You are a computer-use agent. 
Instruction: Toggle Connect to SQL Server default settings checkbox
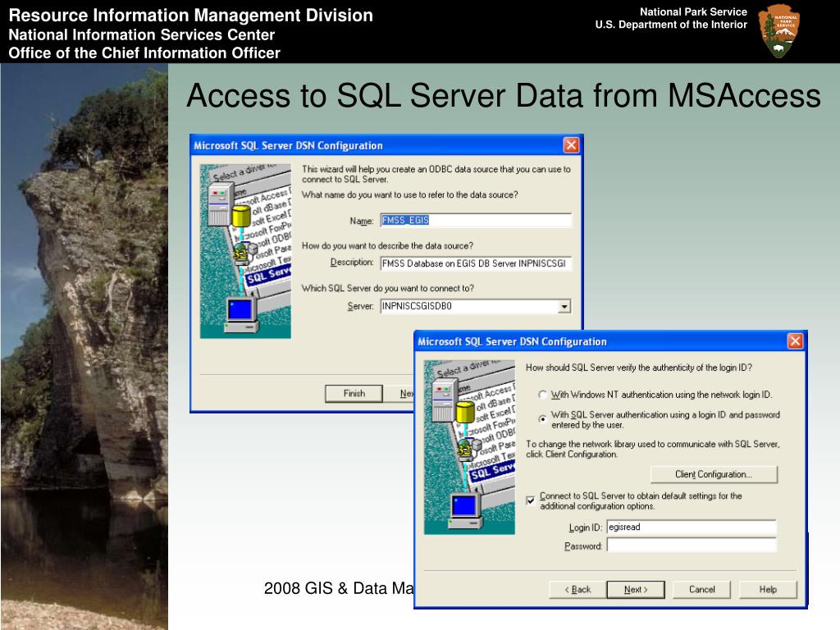click(531, 501)
